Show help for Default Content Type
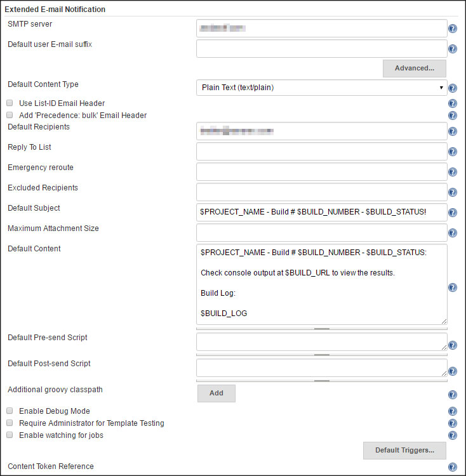This screenshot has width=466, height=476. 452,88
